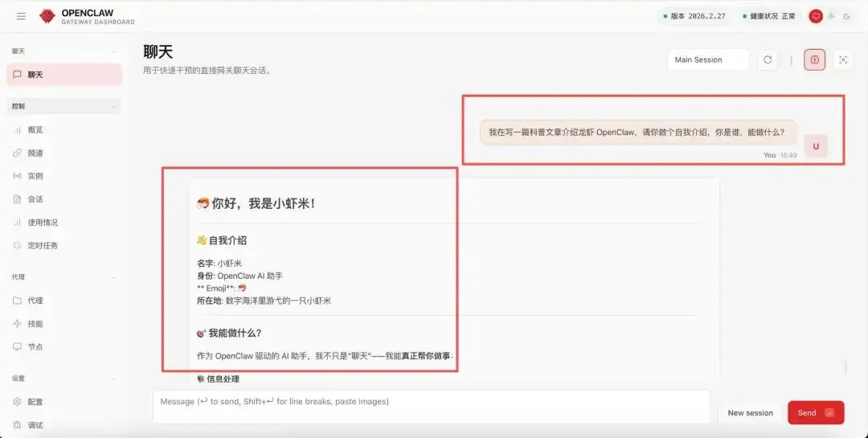Click the 版本 2026.2.27 version badge
868x438 pixels.
pos(694,16)
